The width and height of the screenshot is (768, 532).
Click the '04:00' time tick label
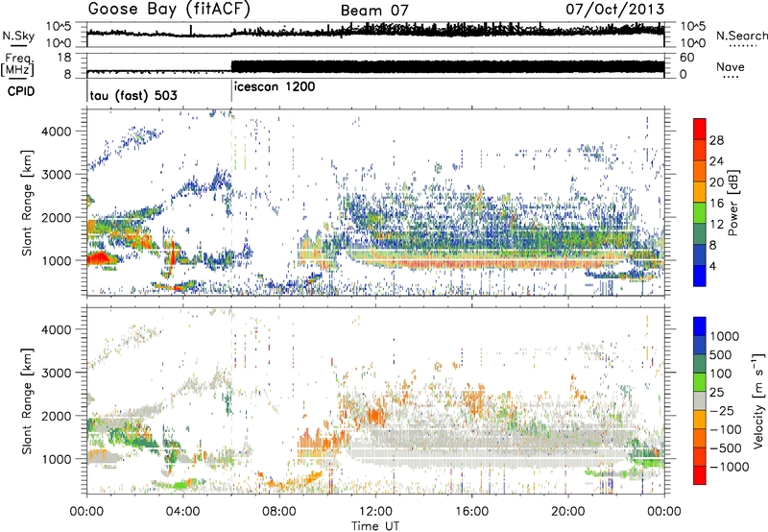[183, 512]
